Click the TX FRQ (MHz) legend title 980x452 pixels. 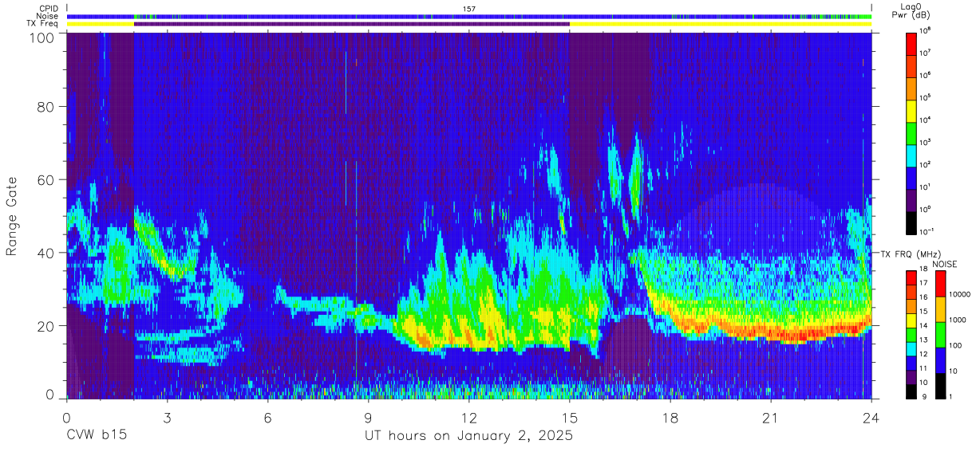coord(910,254)
